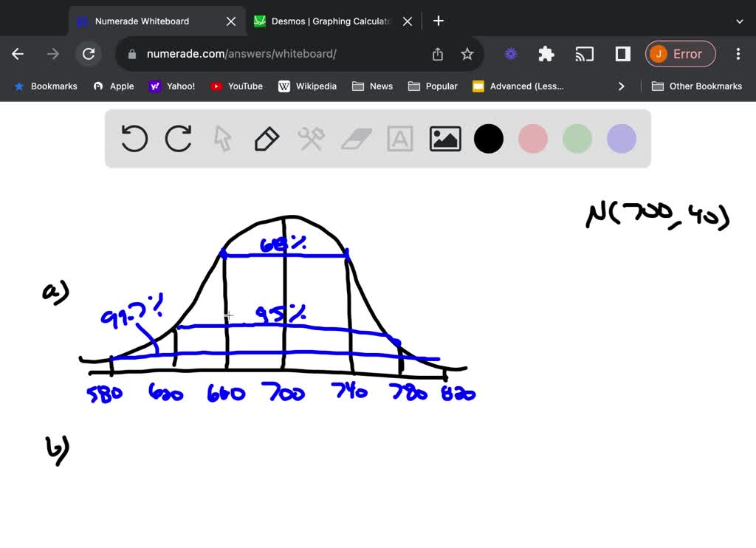Open the crossed tools icon
Image resolution: width=756 pixels, height=548 pixels.
pos(311,139)
